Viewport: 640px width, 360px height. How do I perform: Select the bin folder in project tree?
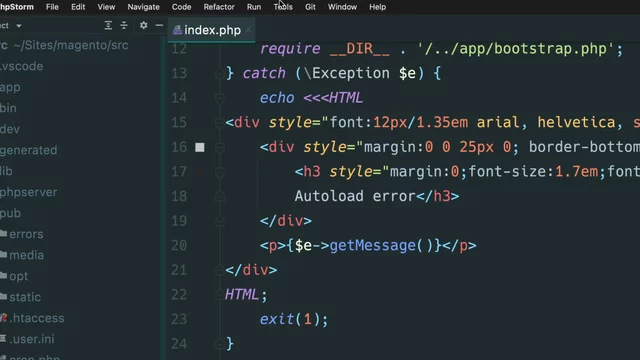(x=8, y=108)
